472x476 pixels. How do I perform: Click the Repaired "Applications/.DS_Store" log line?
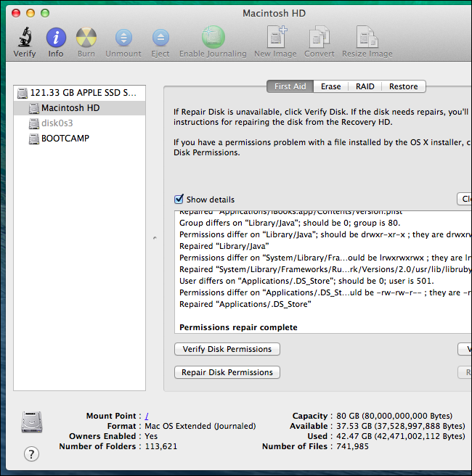point(245,304)
